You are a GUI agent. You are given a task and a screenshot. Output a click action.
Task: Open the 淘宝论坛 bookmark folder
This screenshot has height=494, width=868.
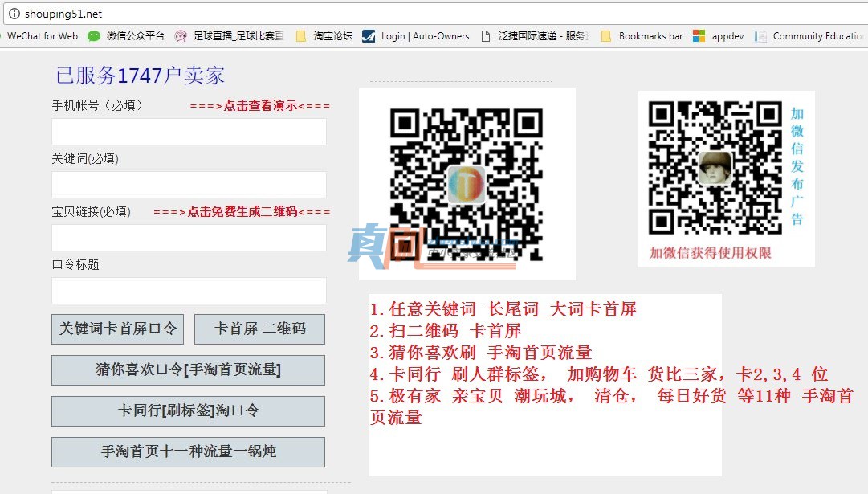click(x=332, y=36)
